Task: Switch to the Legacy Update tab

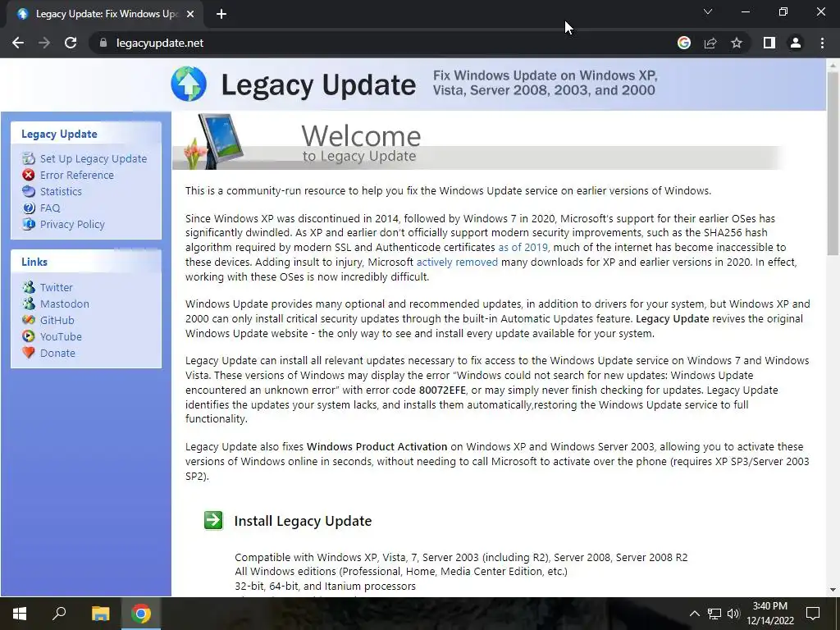Action: pos(106,14)
